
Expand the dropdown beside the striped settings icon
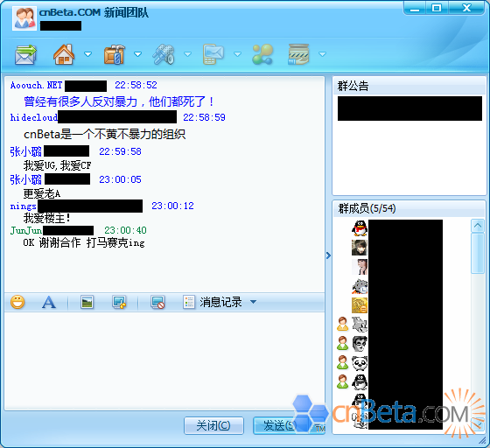322,54
